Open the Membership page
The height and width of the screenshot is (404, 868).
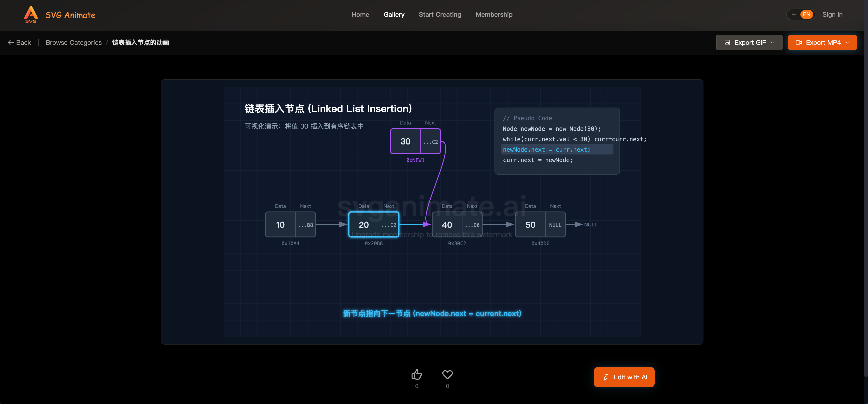494,14
